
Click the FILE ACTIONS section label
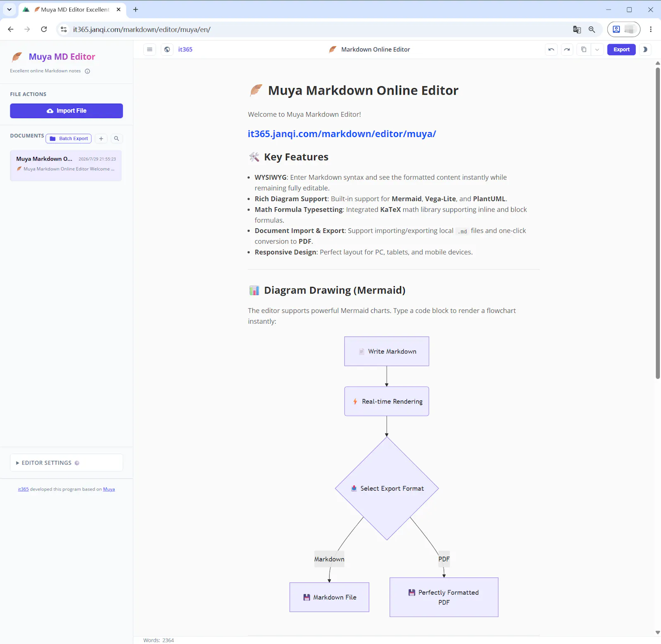[28, 94]
